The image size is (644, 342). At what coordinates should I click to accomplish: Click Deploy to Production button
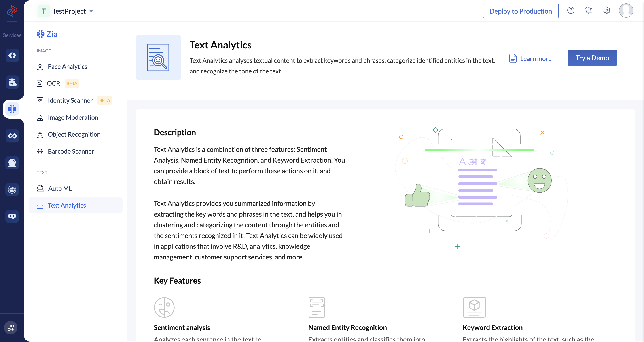[x=521, y=11]
